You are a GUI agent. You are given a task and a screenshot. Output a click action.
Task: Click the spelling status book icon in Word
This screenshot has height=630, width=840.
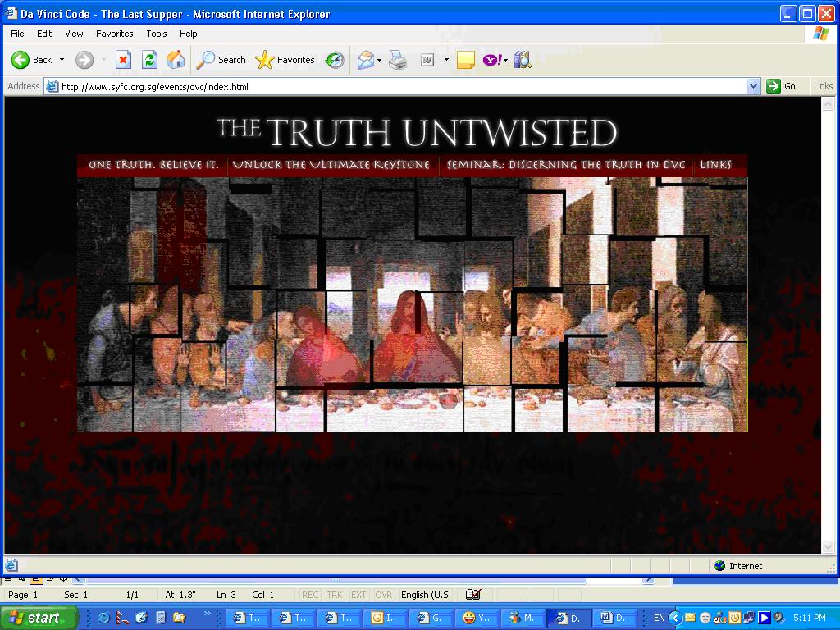(x=473, y=594)
